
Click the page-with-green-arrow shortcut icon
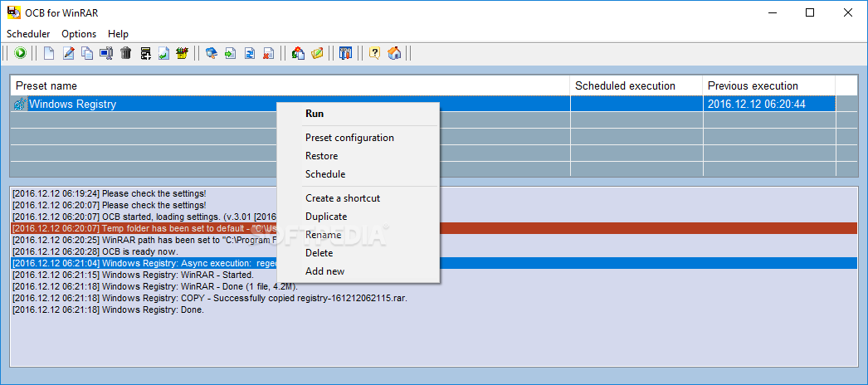[x=163, y=53]
